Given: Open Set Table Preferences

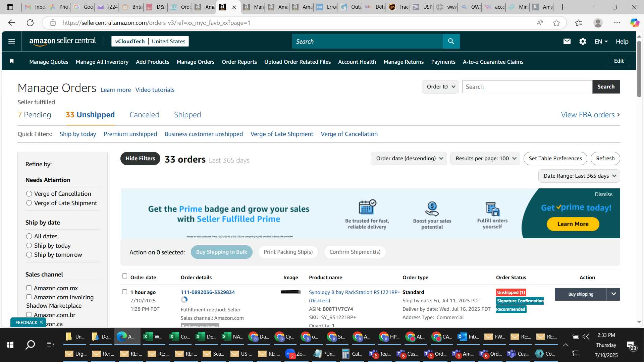Looking at the screenshot, I should (x=555, y=159).
